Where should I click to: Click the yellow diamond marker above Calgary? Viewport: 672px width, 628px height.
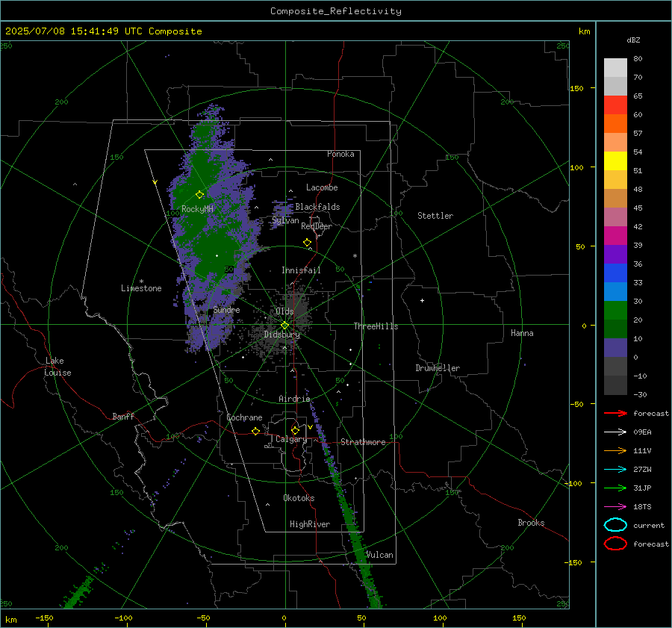[x=295, y=430]
